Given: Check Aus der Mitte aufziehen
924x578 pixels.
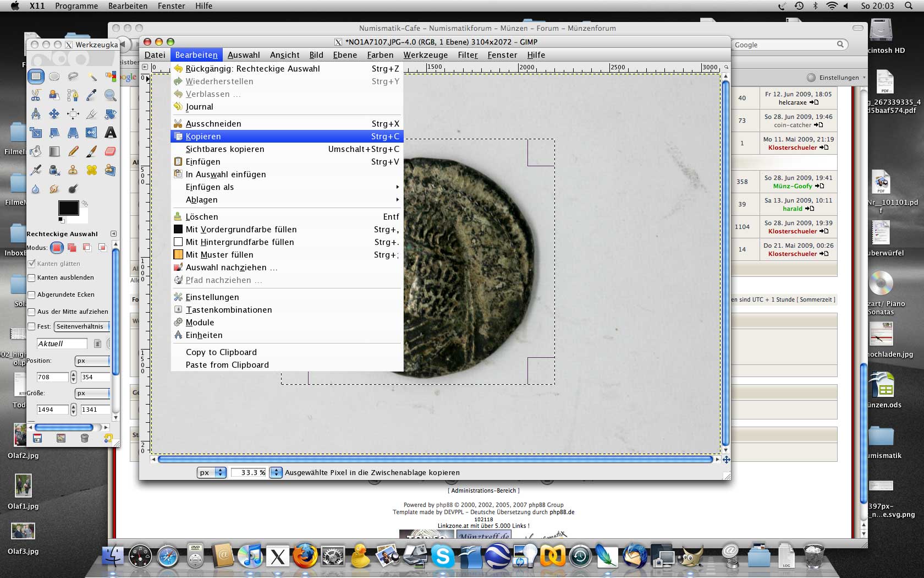Looking at the screenshot, I should tap(32, 312).
